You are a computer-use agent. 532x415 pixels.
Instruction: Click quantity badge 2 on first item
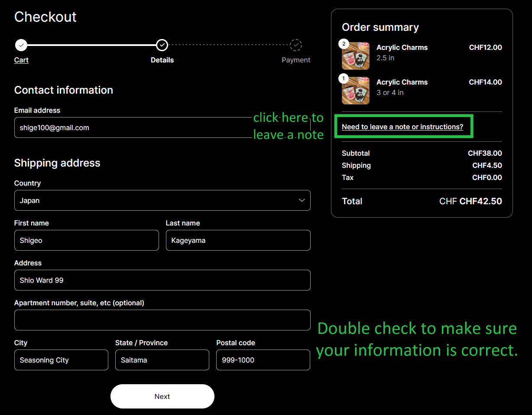click(x=344, y=44)
